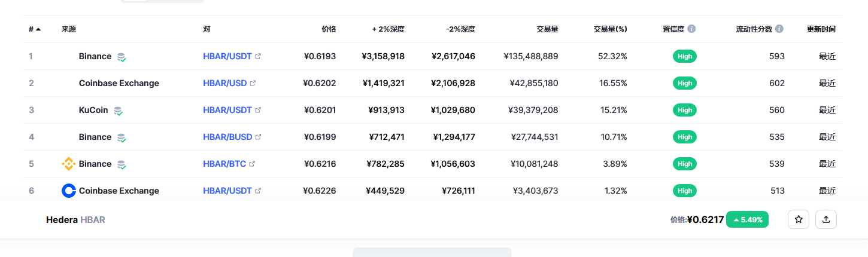Open the HBAR/USDT pair on Binance

(227, 56)
